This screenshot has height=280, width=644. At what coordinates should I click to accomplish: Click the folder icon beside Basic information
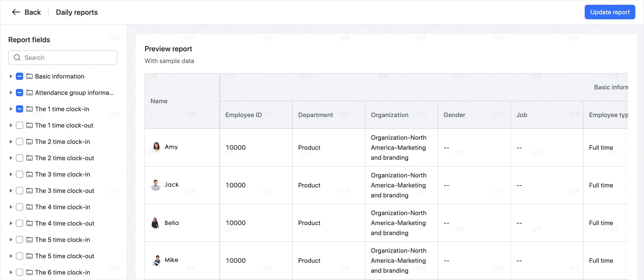point(29,76)
